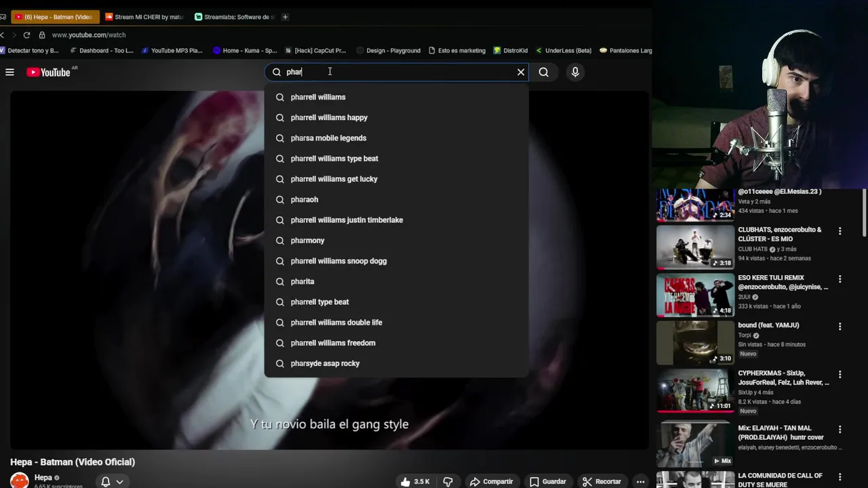Click search icon beside 'pharaoh' suggestion
Image resolution: width=868 pixels, height=488 pixels.
click(x=280, y=199)
